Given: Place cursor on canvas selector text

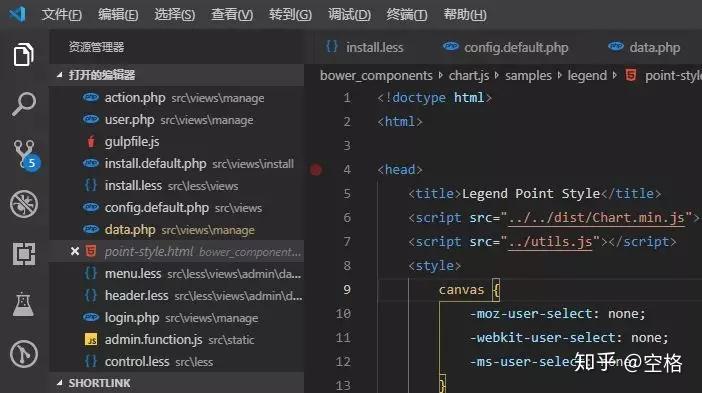Looking at the screenshot, I should tap(461, 290).
